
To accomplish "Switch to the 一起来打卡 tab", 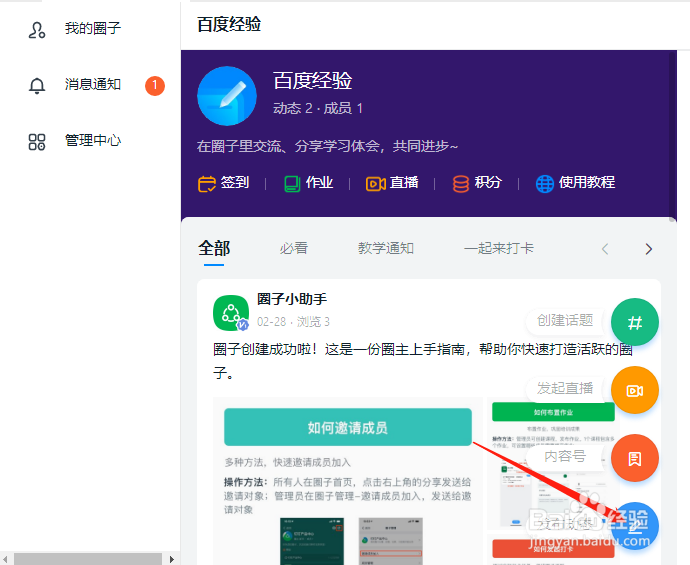I will [499, 248].
